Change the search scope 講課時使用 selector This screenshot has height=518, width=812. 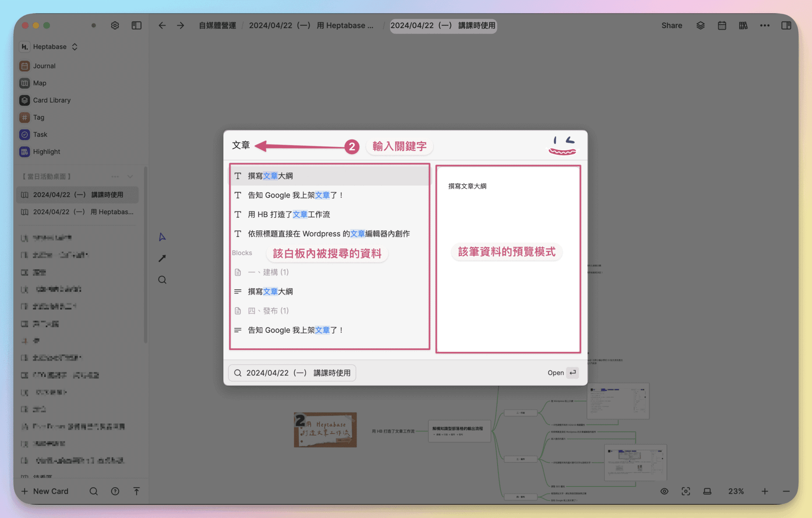click(x=292, y=373)
